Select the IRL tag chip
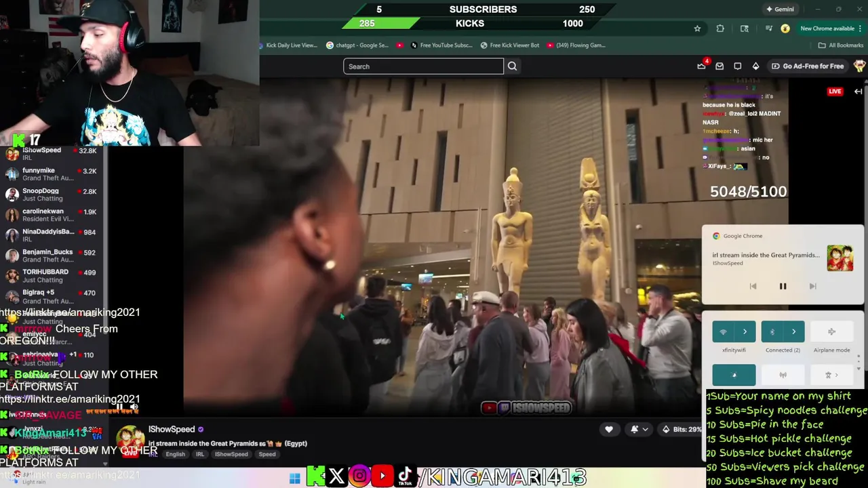The image size is (868, 488). pyautogui.click(x=200, y=454)
